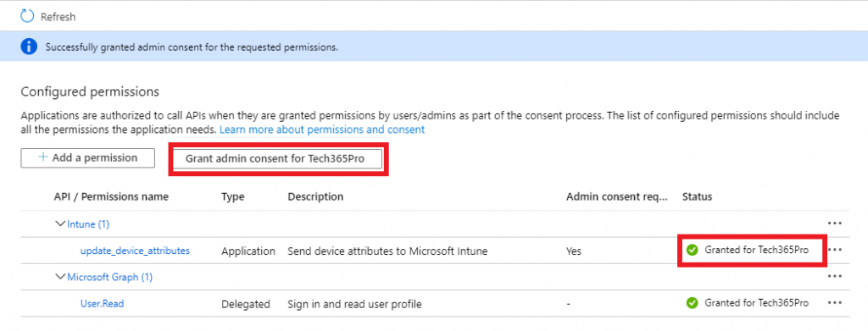Viewport: 868px width, 331px height.
Task: Click Sign in and read user profile
Action: pyautogui.click(x=355, y=304)
